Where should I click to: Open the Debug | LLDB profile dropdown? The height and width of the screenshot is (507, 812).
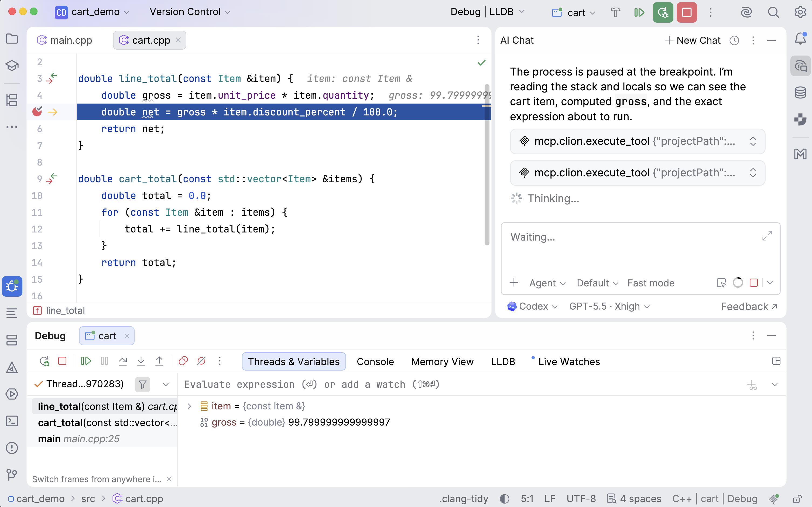pos(488,12)
